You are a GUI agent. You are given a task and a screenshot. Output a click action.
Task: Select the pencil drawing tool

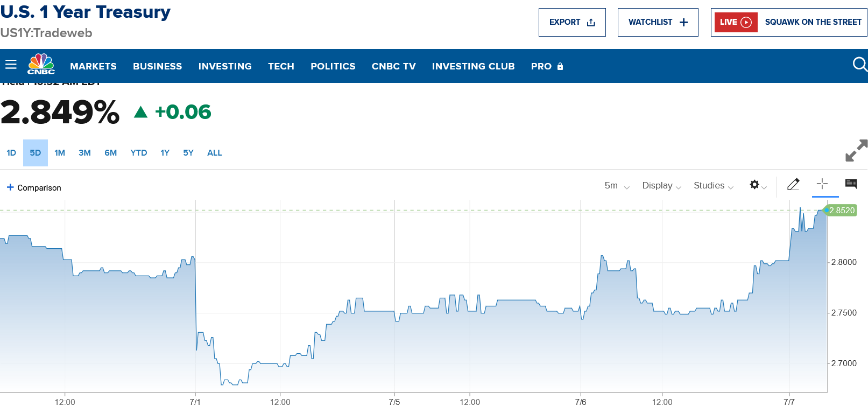[793, 184]
